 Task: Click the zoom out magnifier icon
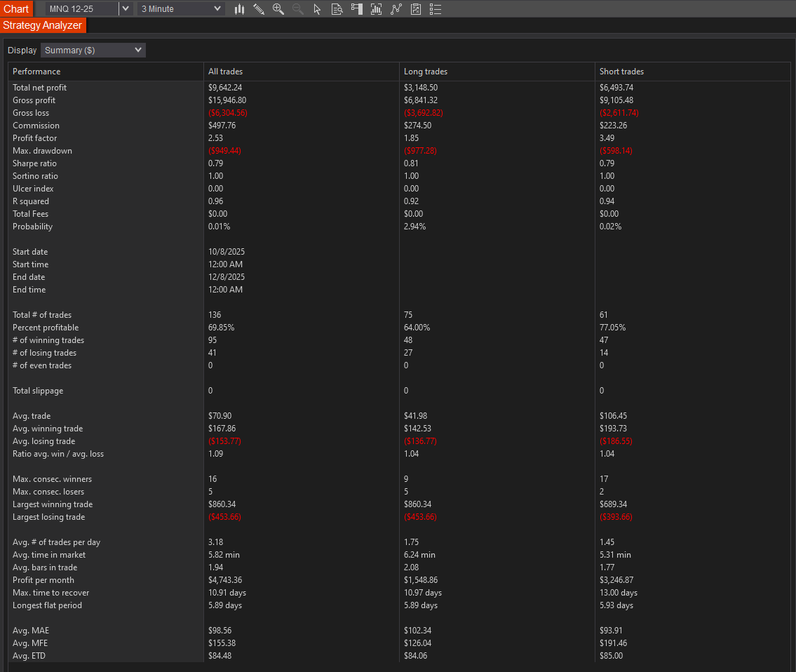(298, 9)
